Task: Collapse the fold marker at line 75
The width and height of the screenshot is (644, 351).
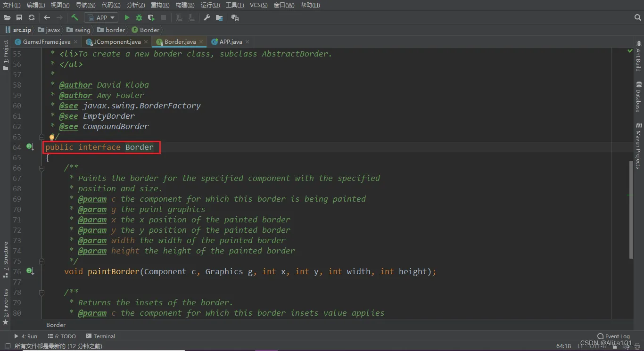Action: [42, 261]
